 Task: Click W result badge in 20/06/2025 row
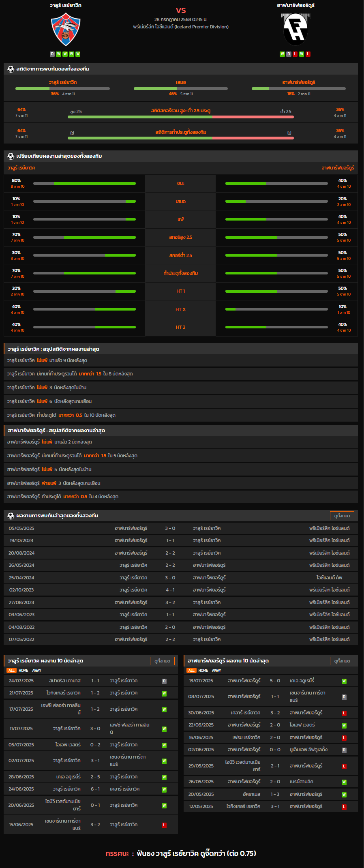pos(164,806)
